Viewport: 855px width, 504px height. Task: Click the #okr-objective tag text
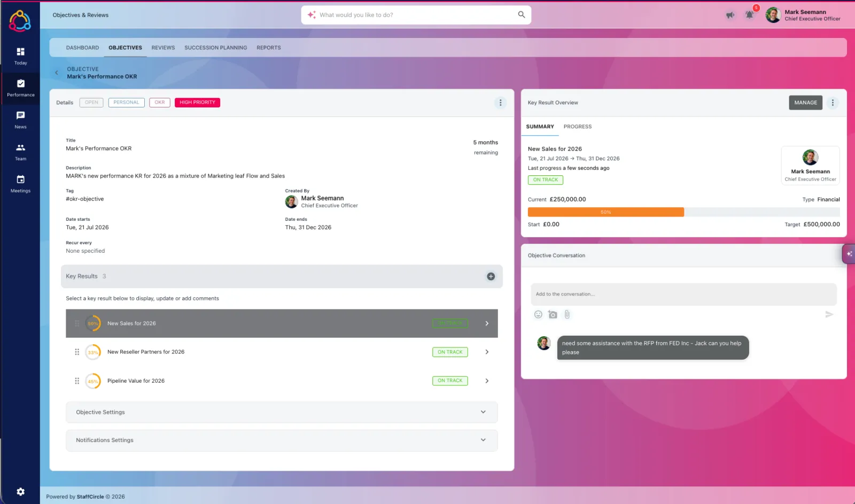click(84, 199)
